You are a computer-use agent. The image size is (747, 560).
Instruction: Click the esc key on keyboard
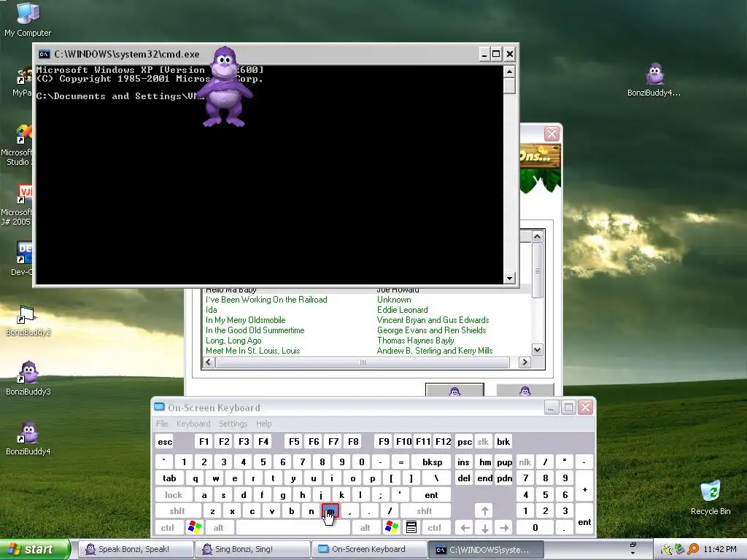click(165, 441)
